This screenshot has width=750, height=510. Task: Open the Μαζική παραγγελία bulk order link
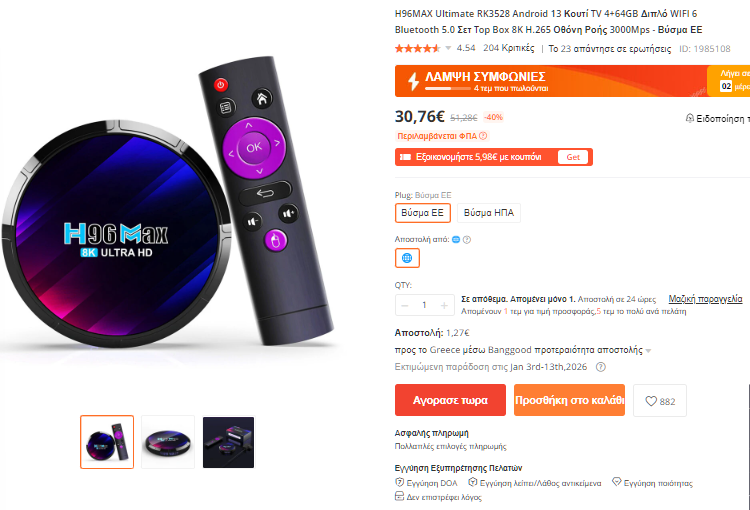point(705,299)
